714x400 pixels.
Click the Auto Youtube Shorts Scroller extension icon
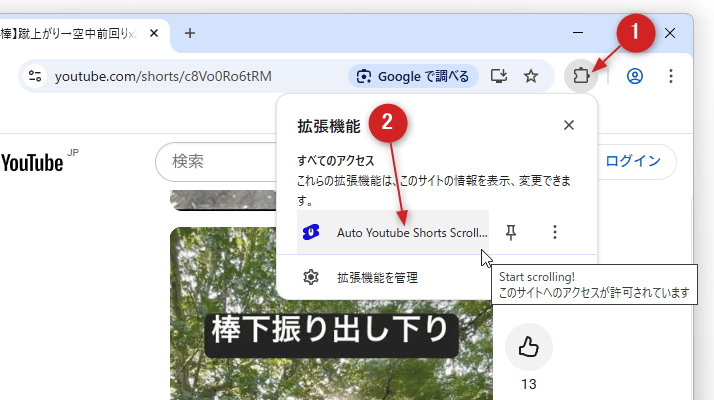pos(311,232)
